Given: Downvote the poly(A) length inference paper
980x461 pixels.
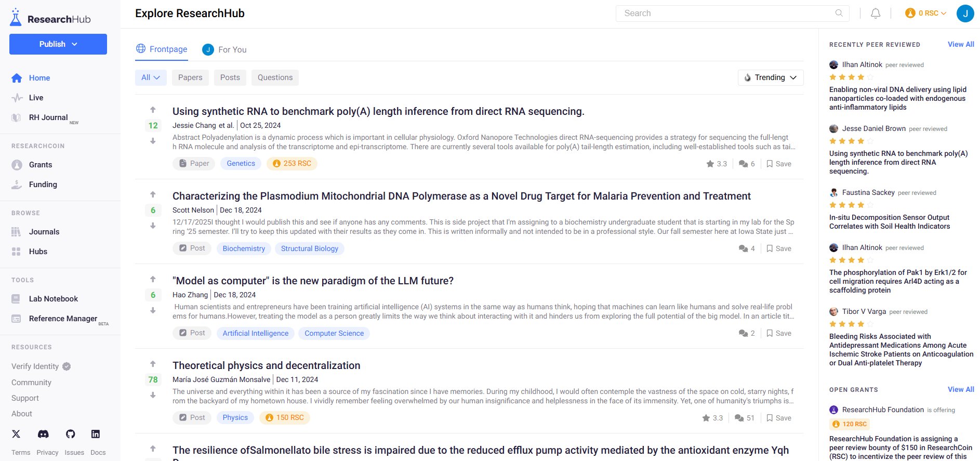Looking at the screenshot, I should click(153, 141).
